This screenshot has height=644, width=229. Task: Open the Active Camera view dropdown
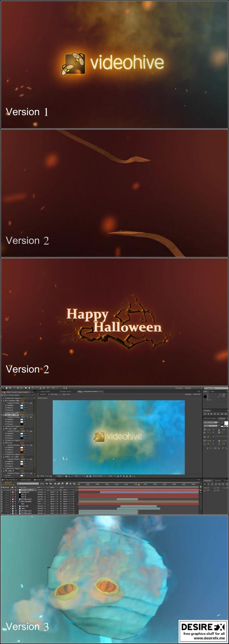pos(99,476)
